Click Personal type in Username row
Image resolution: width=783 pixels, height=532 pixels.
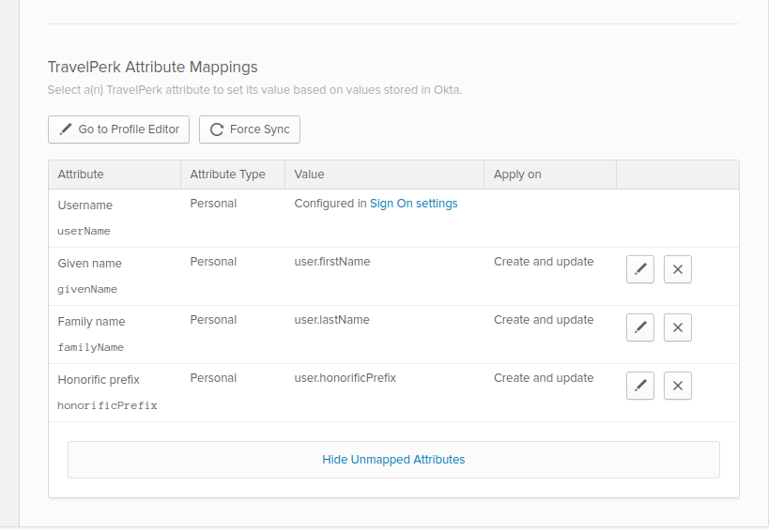213,204
